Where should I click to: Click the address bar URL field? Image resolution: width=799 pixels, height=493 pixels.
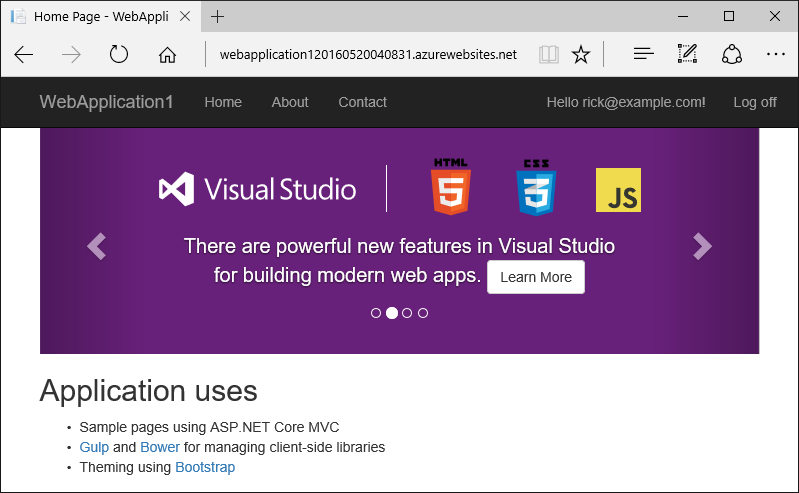tap(368, 54)
